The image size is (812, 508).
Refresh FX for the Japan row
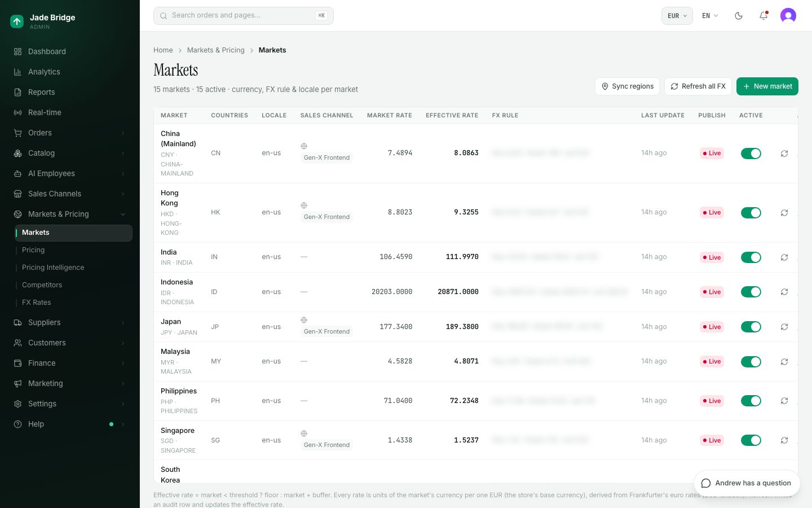pos(784,327)
